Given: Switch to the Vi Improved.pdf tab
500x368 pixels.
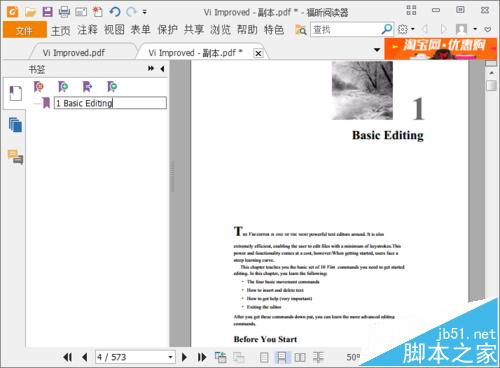Looking at the screenshot, I should click(74, 53).
